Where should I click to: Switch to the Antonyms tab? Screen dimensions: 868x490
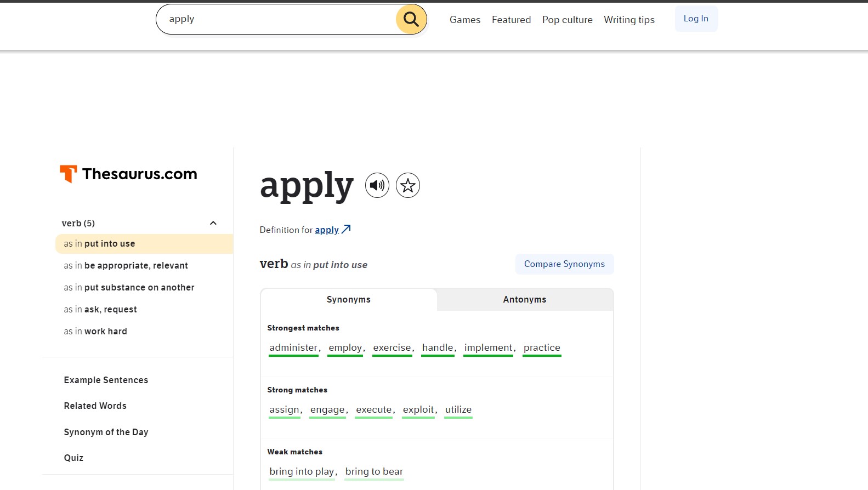524,300
